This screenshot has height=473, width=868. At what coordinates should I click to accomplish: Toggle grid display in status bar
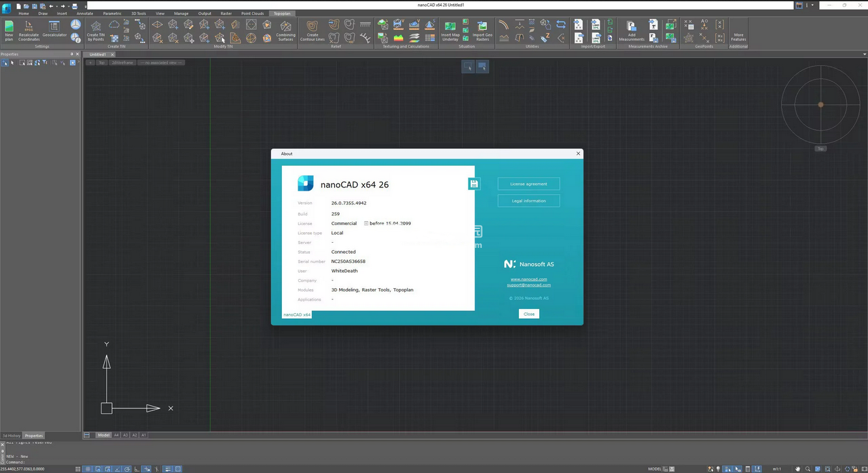tap(88, 469)
